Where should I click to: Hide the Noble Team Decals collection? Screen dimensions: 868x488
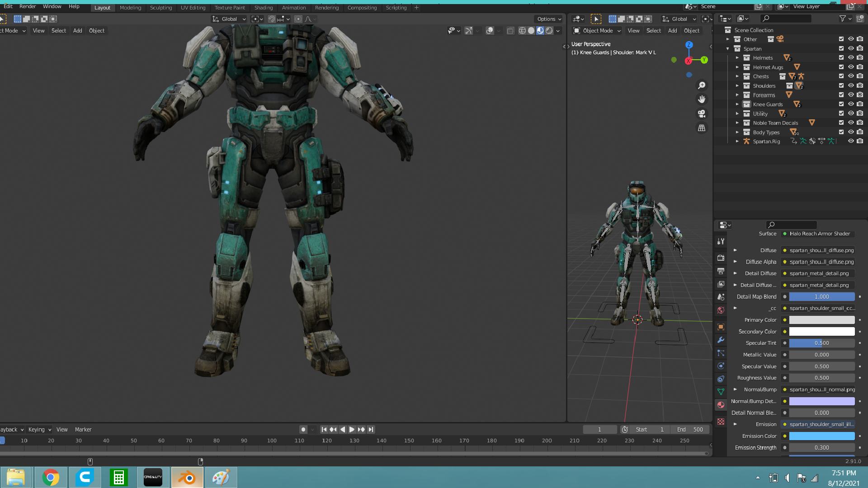tap(851, 123)
